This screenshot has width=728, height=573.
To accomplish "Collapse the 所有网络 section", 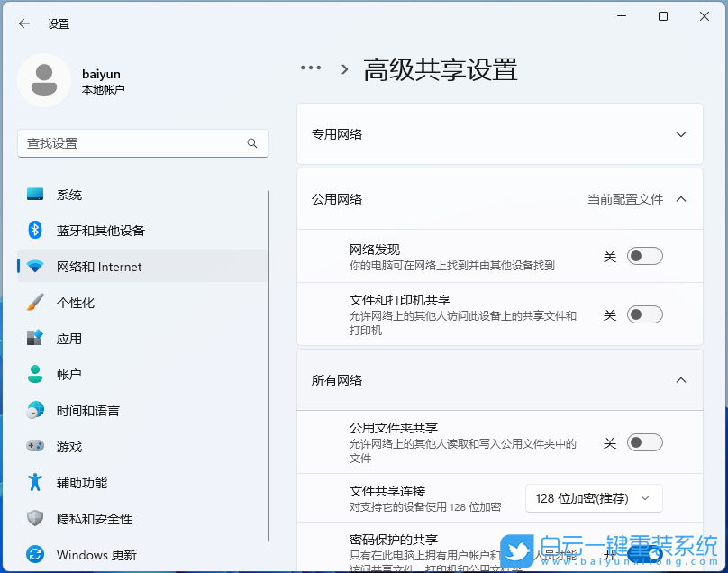I will point(681,380).
